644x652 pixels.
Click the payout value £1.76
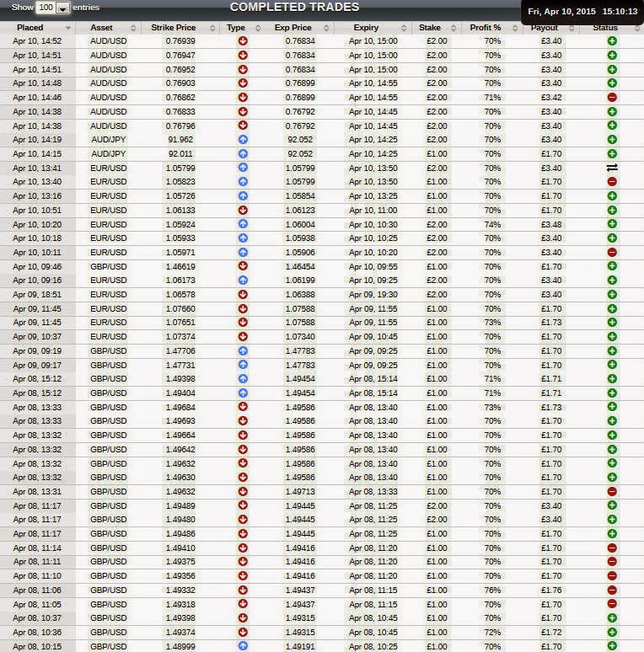[551, 590]
